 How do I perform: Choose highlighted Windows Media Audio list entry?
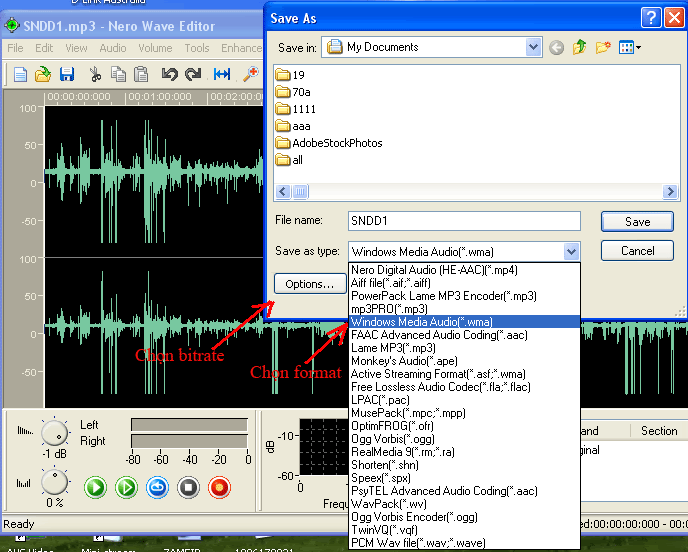point(464,322)
